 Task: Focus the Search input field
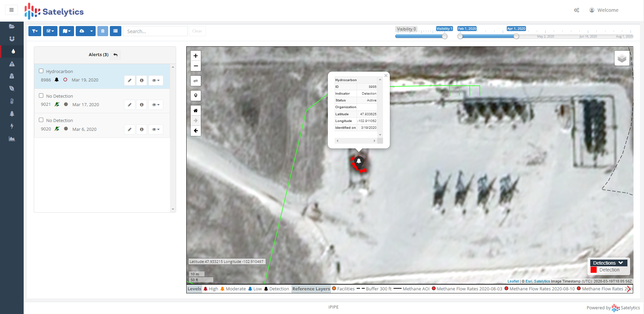point(155,31)
